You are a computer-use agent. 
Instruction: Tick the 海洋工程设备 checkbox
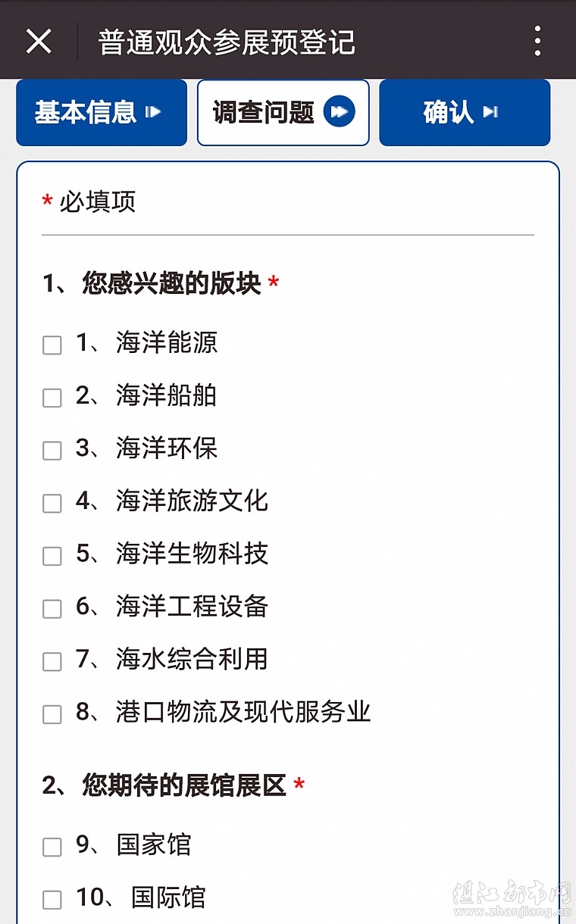[52, 609]
